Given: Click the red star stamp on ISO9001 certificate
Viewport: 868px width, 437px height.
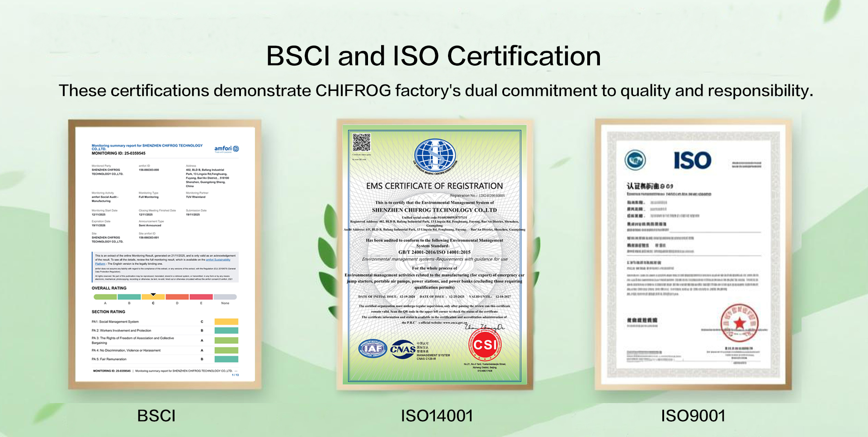Looking at the screenshot, I should (x=739, y=323).
